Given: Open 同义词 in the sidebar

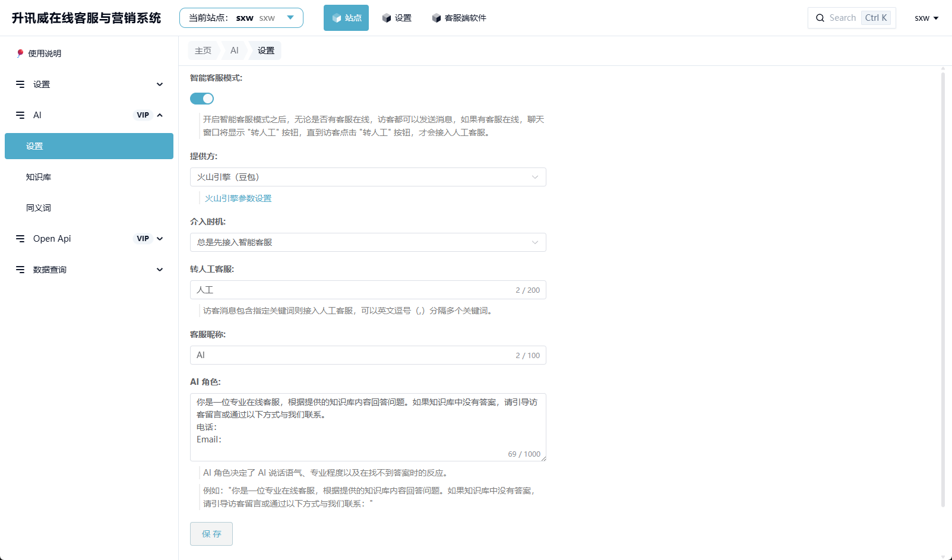Looking at the screenshot, I should [x=39, y=208].
